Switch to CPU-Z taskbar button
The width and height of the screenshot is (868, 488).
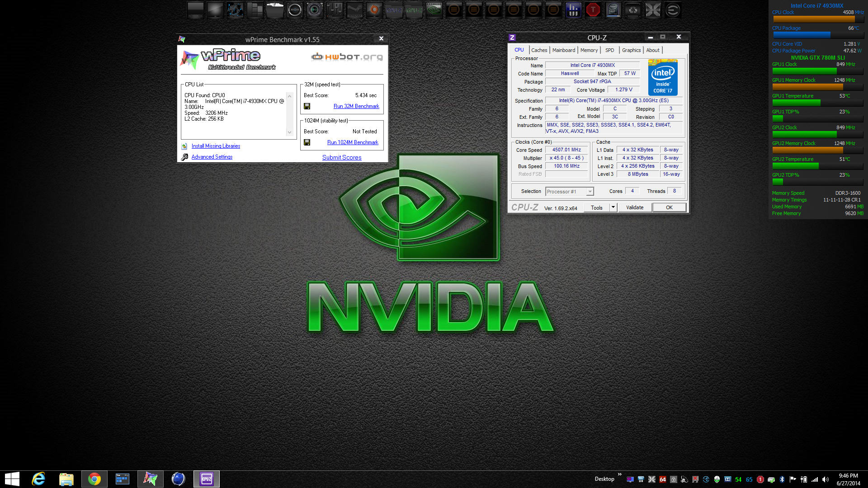[207, 479]
